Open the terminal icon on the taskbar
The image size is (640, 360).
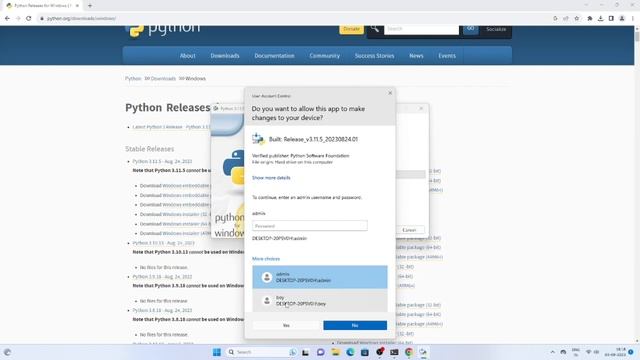(x=394, y=352)
